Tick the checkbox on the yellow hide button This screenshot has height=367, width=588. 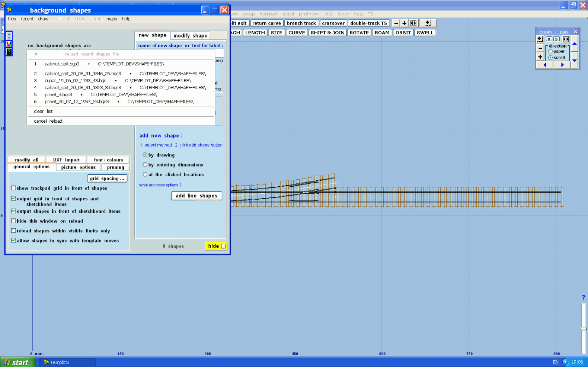point(223,246)
